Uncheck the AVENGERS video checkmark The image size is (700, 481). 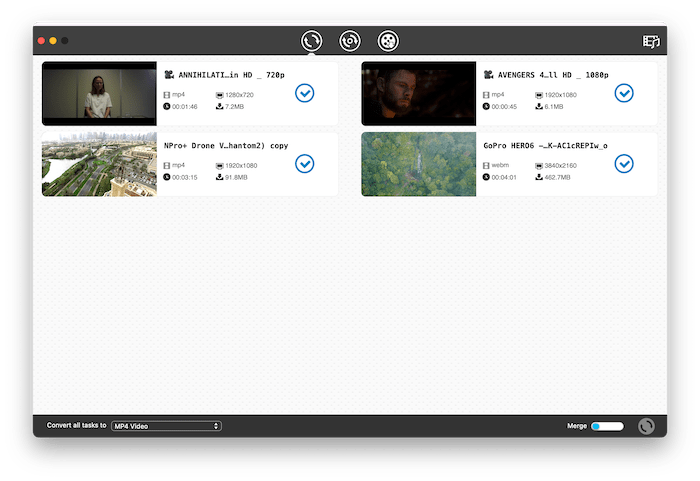pos(624,93)
